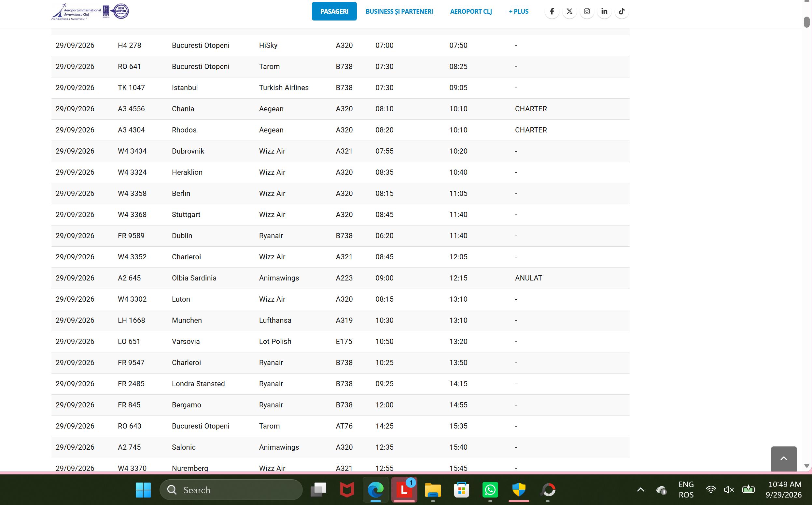Open the BUSINESS ȘI PARTENERI menu
This screenshot has width=812, height=505.
[399, 11]
